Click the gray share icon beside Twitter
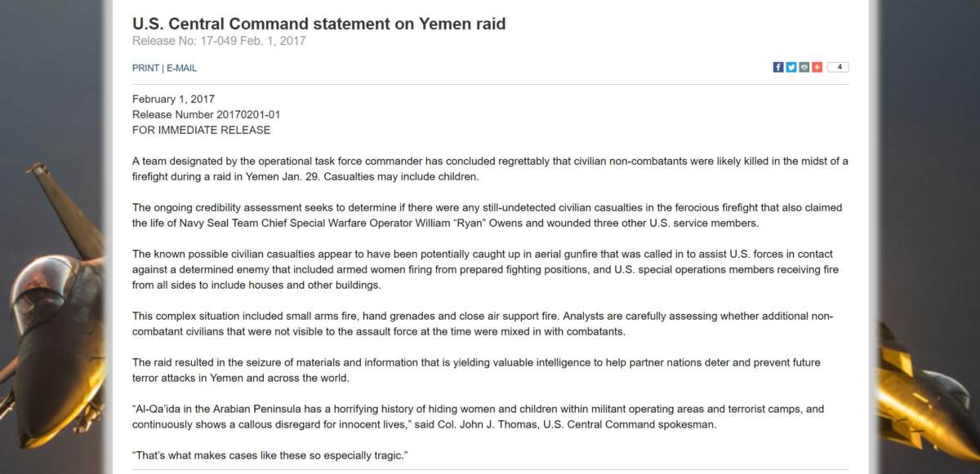The width and height of the screenshot is (980, 474). [x=804, y=68]
